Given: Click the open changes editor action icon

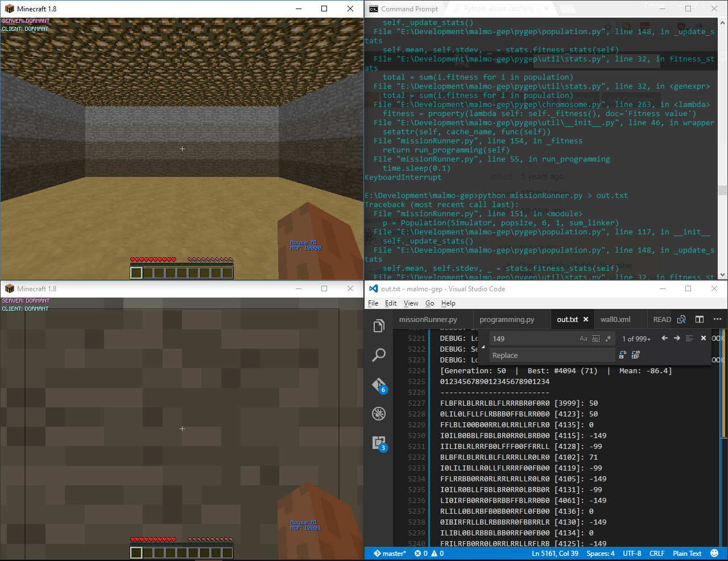Looking at the screenshot, I should 681,319.
